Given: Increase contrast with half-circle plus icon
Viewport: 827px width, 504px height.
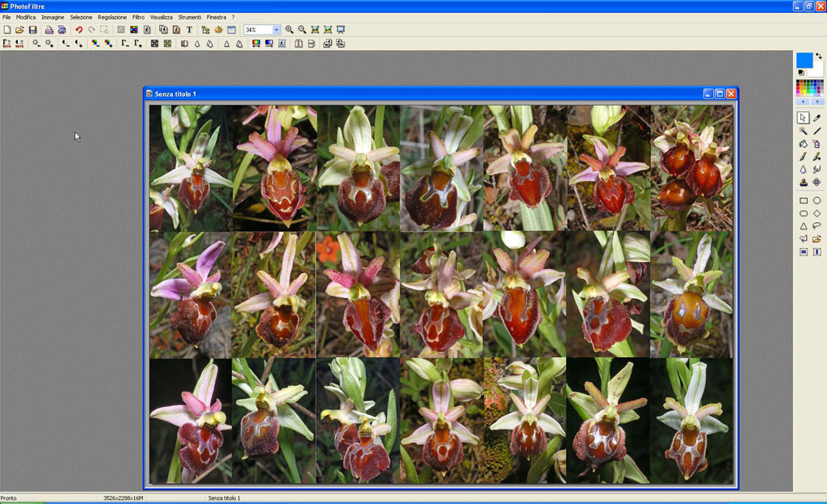Looking at the screenshot, I should point(78,44).
